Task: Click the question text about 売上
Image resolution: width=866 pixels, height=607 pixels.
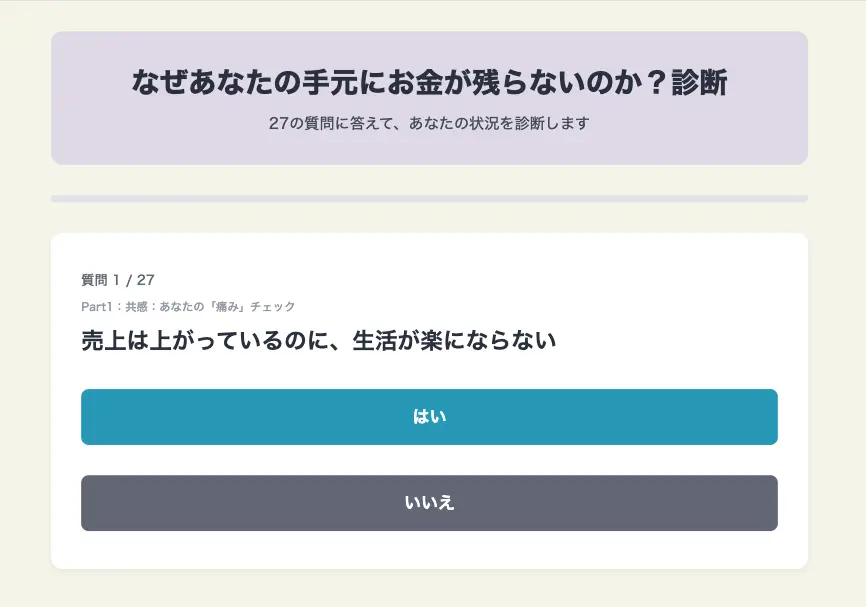Action: click(x=321, y=340)
